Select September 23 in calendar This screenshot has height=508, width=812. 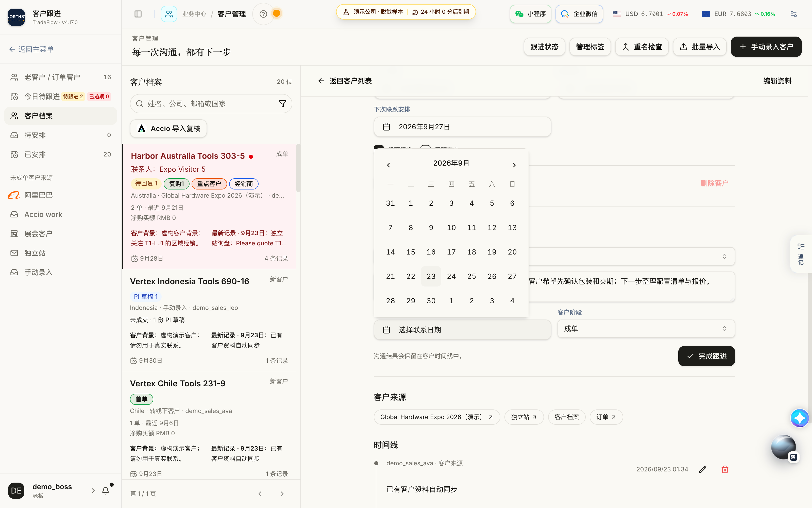point(431,276)
